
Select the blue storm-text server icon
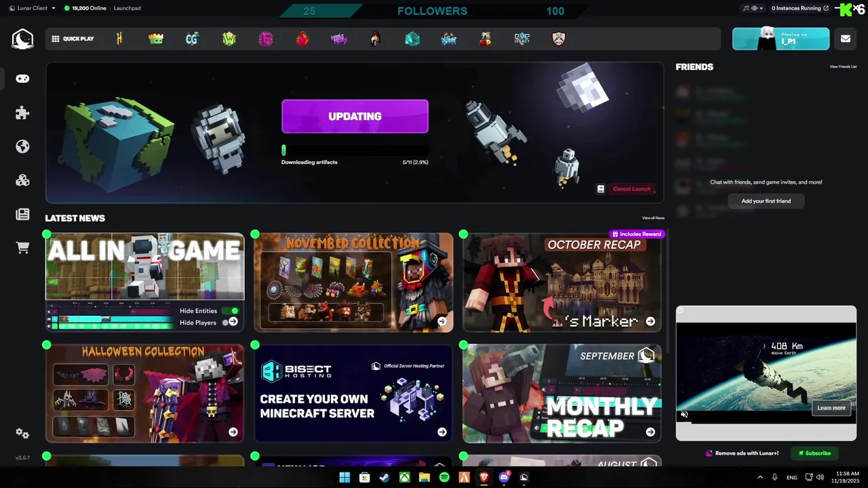[449, 39]
